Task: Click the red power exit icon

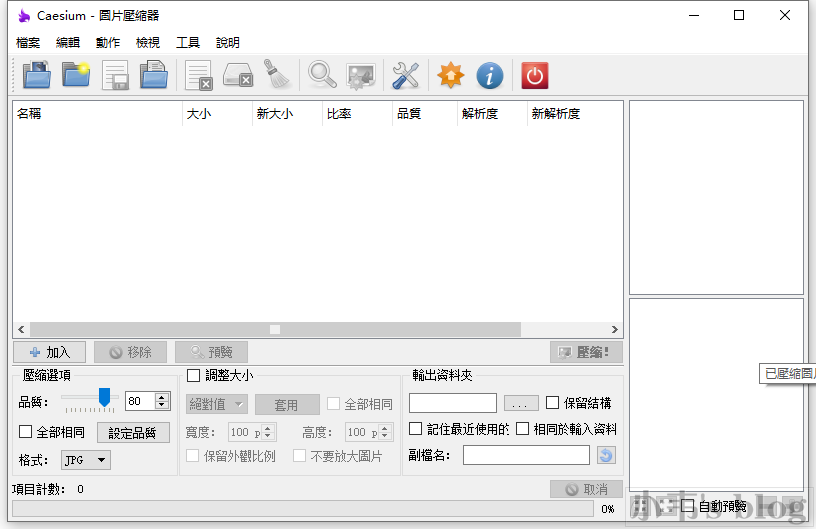Action: pos(534,75)
